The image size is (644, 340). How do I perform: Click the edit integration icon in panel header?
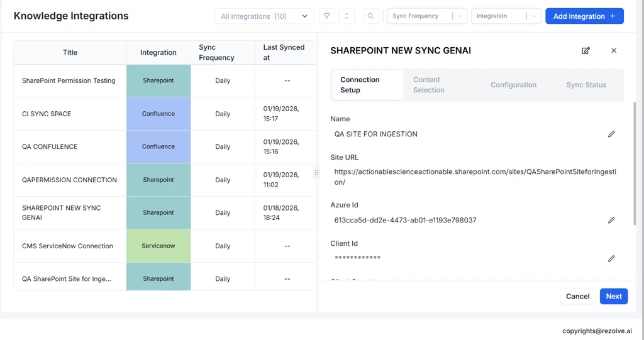tap(586, 50)
